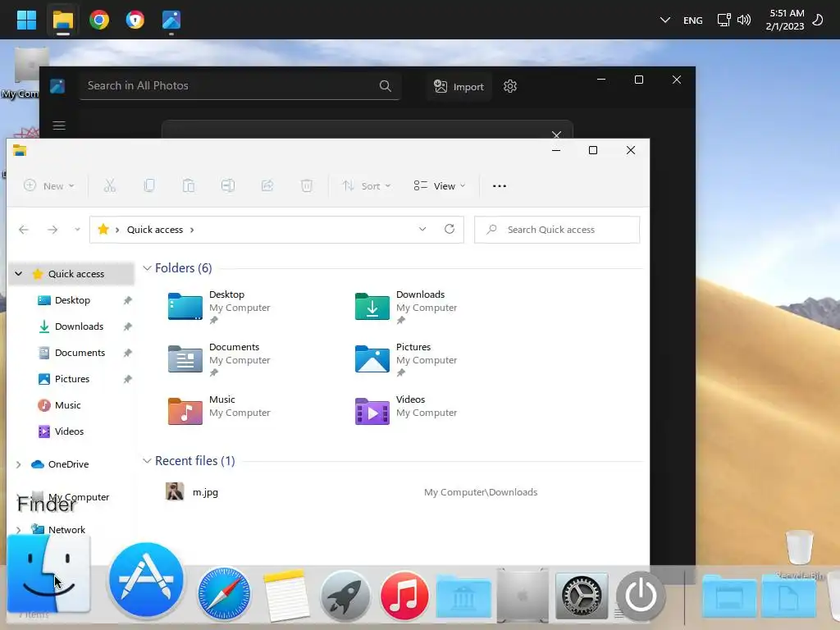Click the Paste clipboard icon

(189, 186)
